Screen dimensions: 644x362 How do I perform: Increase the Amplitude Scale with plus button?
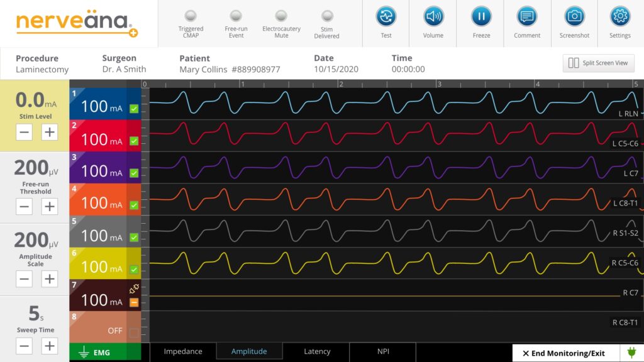pyautogui.click(x=50, y=279)
